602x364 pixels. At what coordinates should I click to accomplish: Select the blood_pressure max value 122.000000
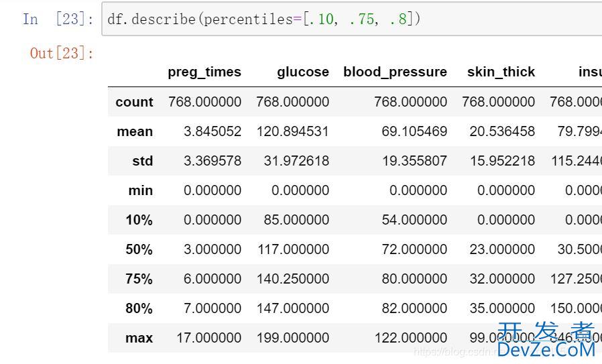coord(411,338)
